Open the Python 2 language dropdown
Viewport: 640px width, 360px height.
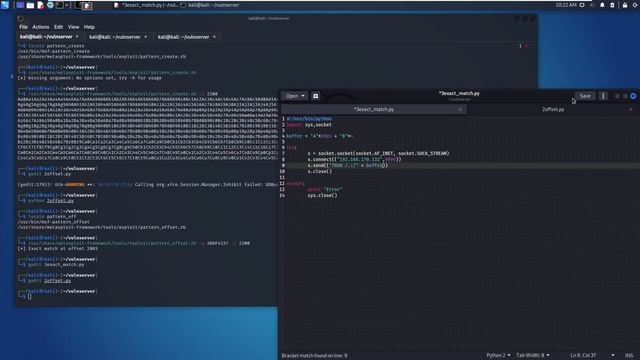pyautogui.click(x=498, y=356)
